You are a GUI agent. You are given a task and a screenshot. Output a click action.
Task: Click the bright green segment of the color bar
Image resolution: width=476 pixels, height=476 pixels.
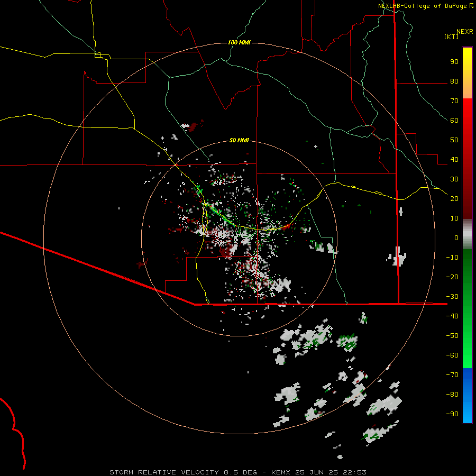(467, 308)
